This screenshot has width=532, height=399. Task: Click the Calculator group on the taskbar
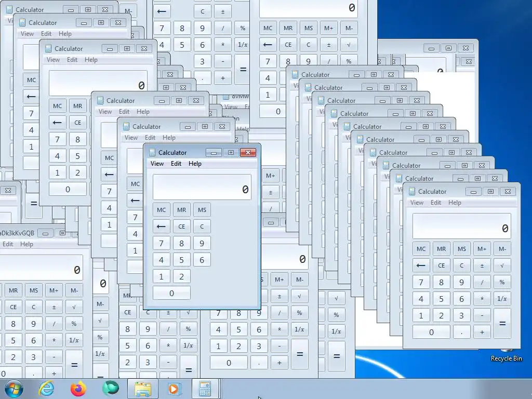[205, 389]
